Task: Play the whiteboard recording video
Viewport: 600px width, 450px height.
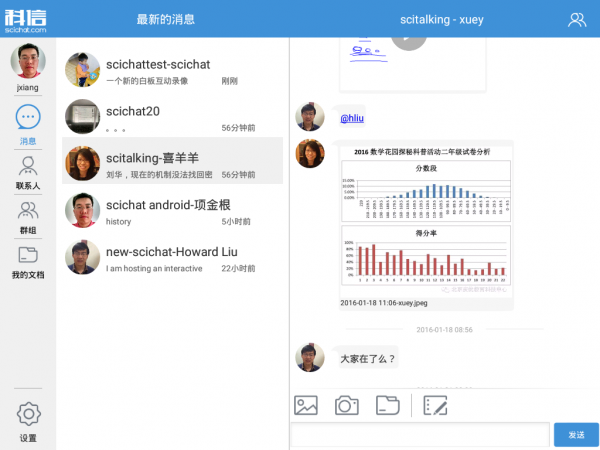Action: (409, 39)
